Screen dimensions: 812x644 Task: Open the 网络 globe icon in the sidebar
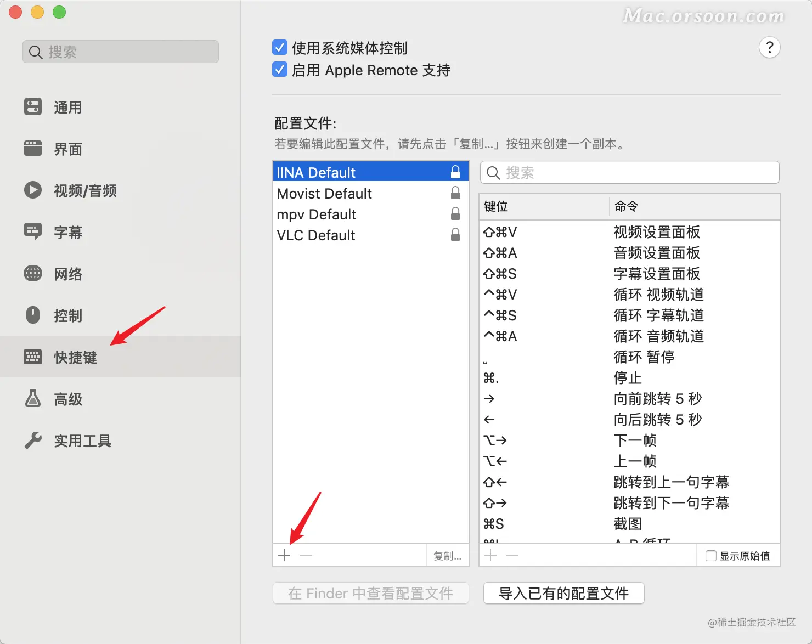[x=33, y=273]
